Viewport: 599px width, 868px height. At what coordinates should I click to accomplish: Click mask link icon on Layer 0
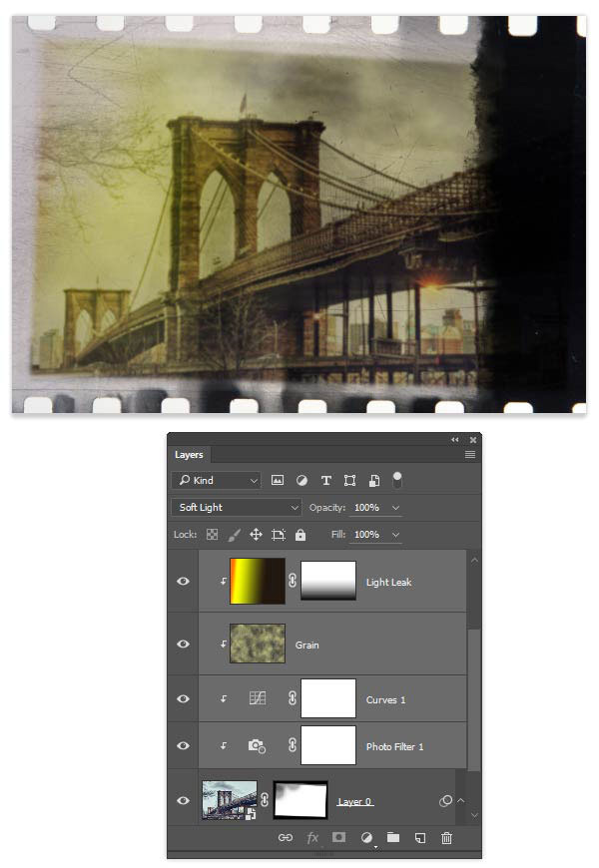coord(265,800)
